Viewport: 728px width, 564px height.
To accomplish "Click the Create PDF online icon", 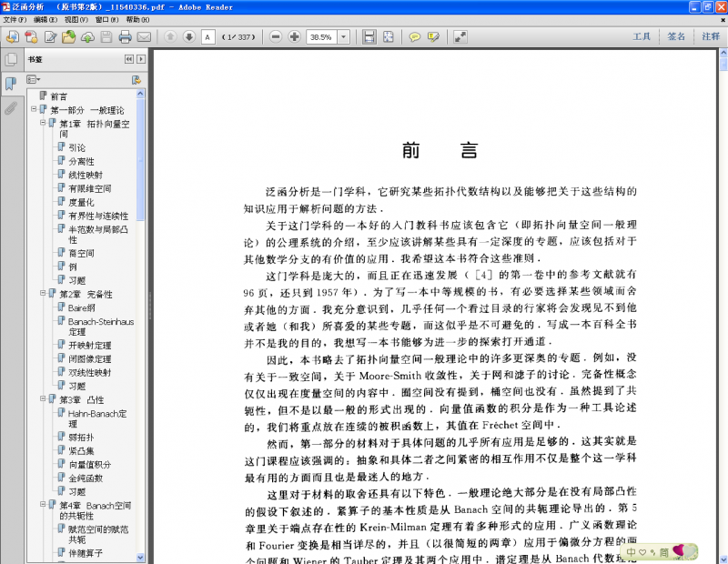I will click(x=12, y=36).
